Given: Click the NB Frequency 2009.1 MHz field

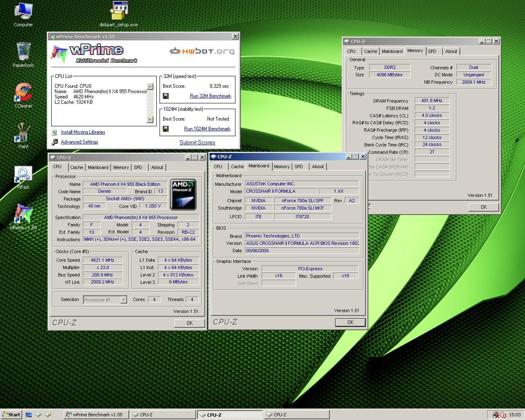Looking at the screenshot, I should 474,82.
